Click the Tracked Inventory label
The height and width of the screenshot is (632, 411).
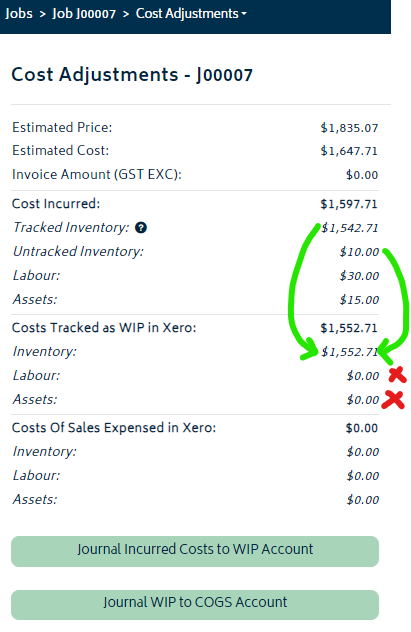tap(71, 228)
